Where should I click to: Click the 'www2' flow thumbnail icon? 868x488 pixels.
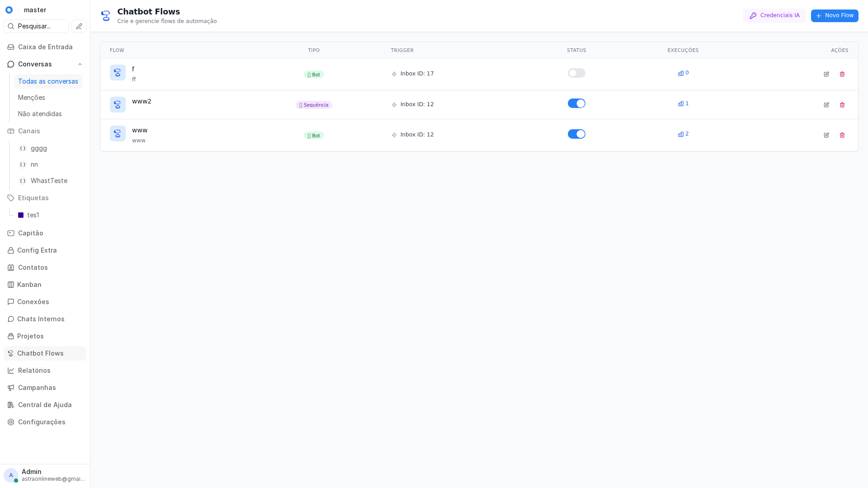118,104
